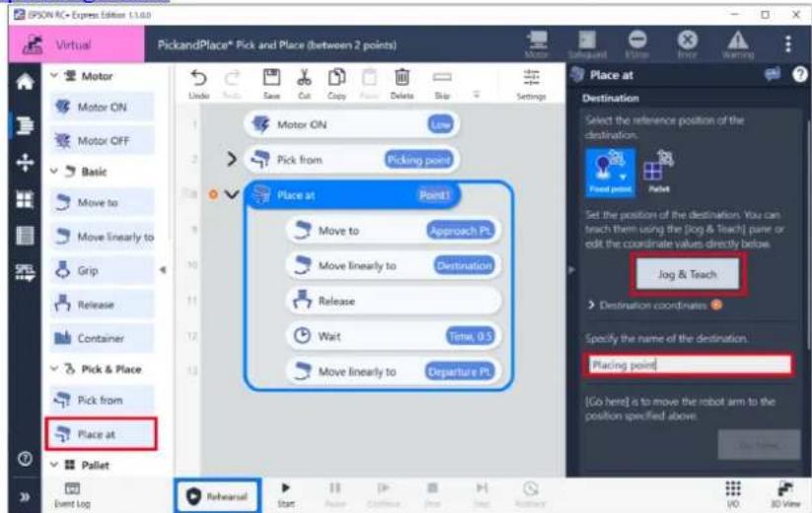Click the Error status icon

(688, 44)
